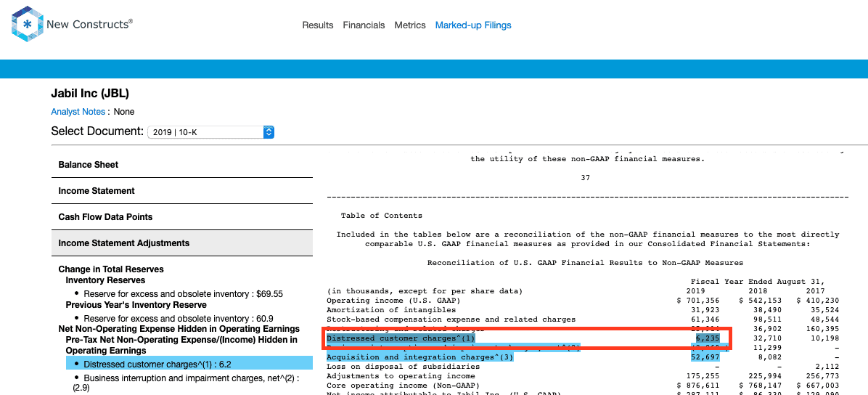
Task: Select Reserve for excess and obsolete inventory : $69.55
Action: tap(183, 293)
